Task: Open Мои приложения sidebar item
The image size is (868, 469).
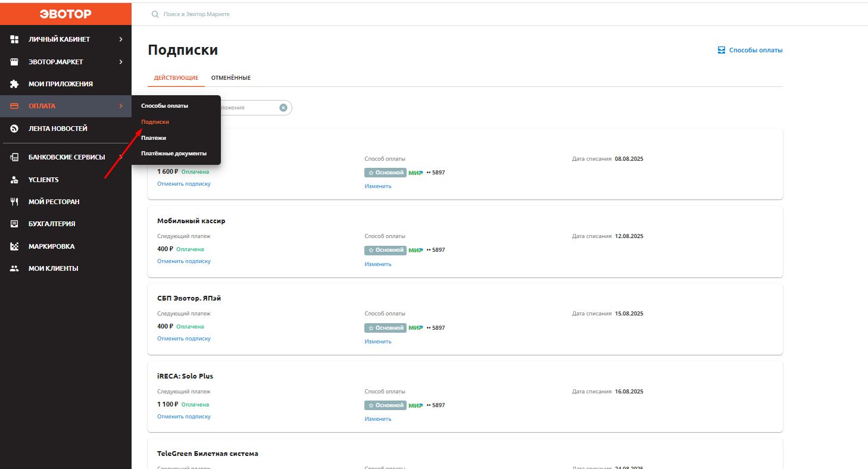Action: click(x=65, y=84)
